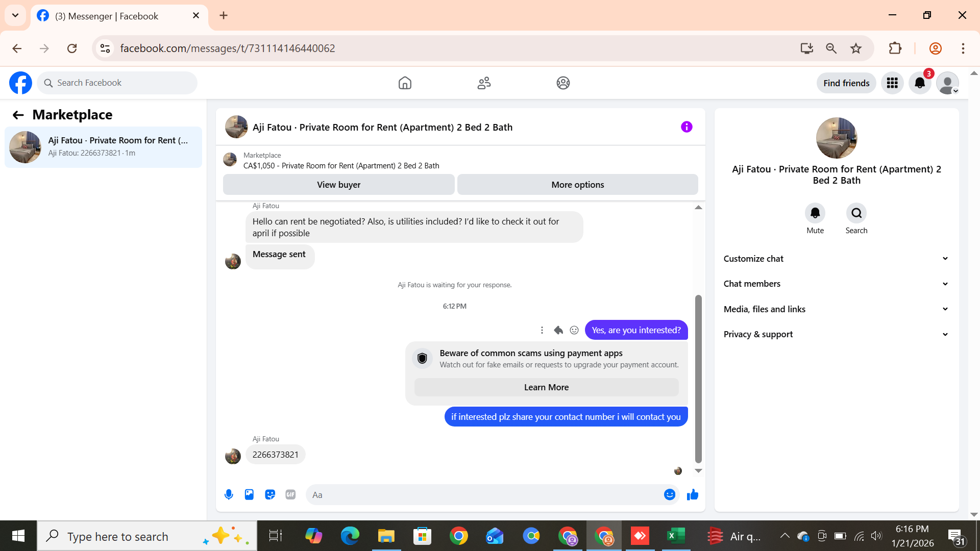Image resolution: width=980 pixels, height=551 pixels.
Task: Expand the Customize chat section
Action: pyautogui.click(x=836, y=259)
